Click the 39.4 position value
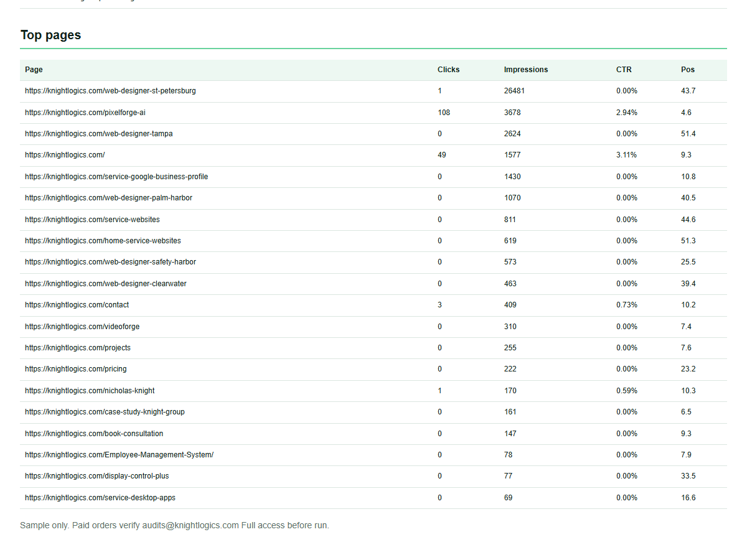 (x=688, y=284)
